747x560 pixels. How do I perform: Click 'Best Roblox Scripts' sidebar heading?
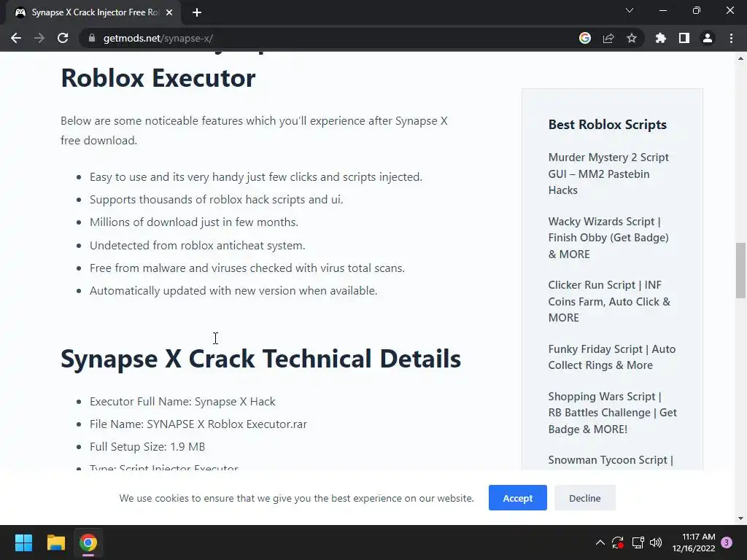point(607,124)
